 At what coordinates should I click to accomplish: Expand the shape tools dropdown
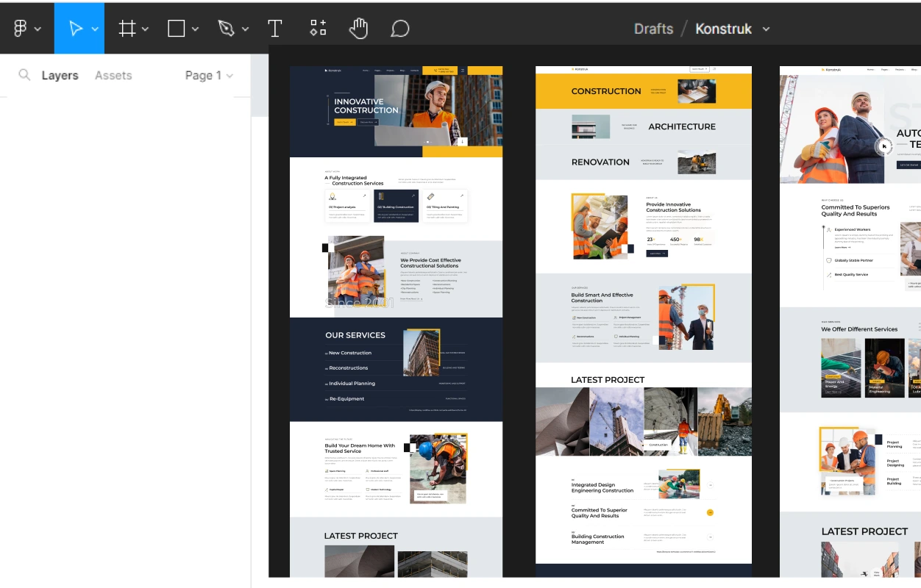193,28
